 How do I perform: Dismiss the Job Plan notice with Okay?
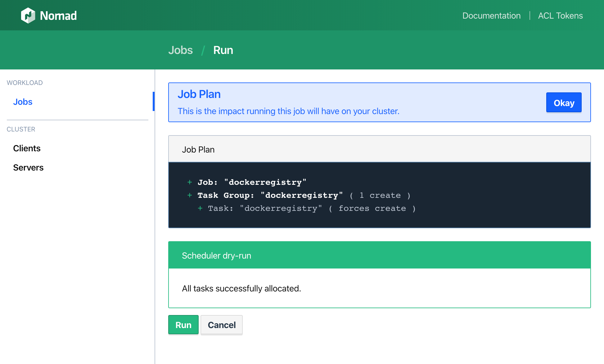point(564,103)
